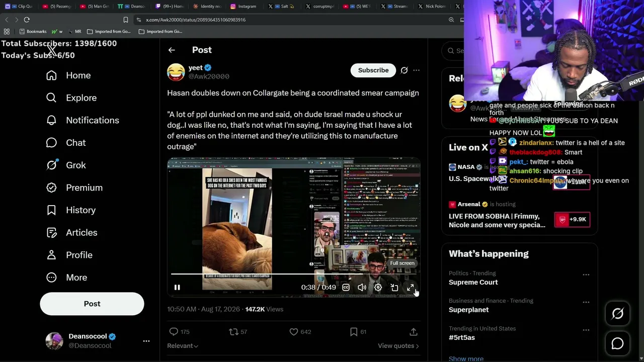The width and height of the screenshot is (644, 362).
Task: Enable picture-in-picture for the video
Action: tap(394, 288)
